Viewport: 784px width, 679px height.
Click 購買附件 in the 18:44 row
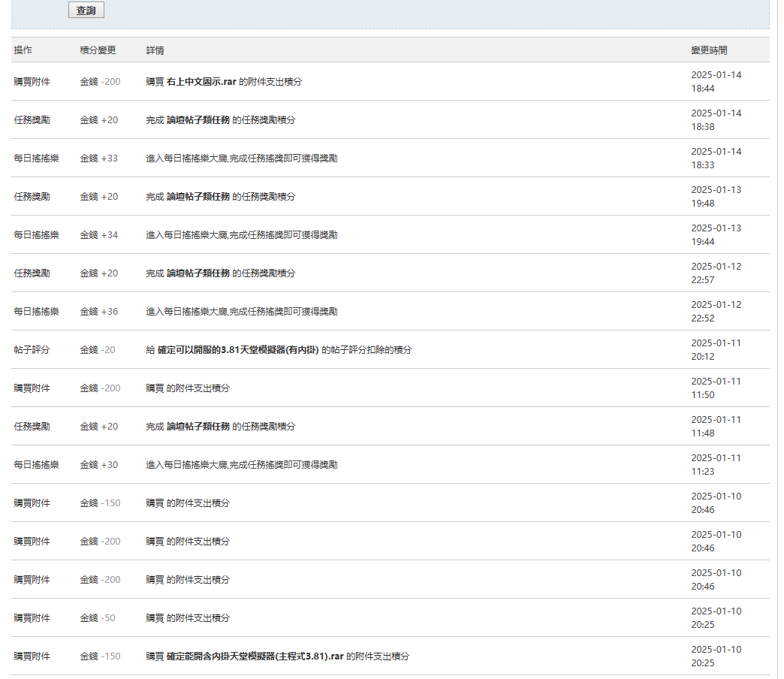coord(32,82)
